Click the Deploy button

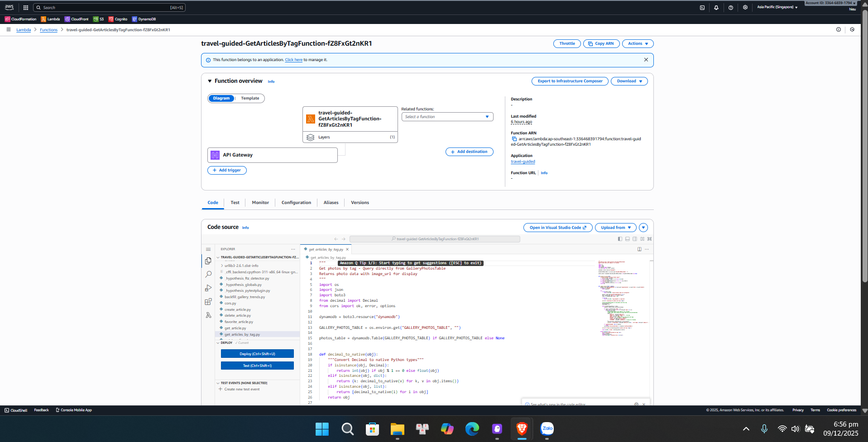pos(257,353)
